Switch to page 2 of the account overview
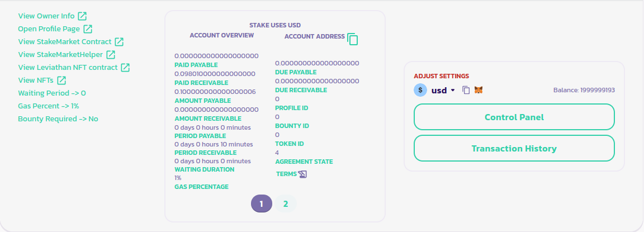Screen dimensions: 644x232 (x=286, y=203)
